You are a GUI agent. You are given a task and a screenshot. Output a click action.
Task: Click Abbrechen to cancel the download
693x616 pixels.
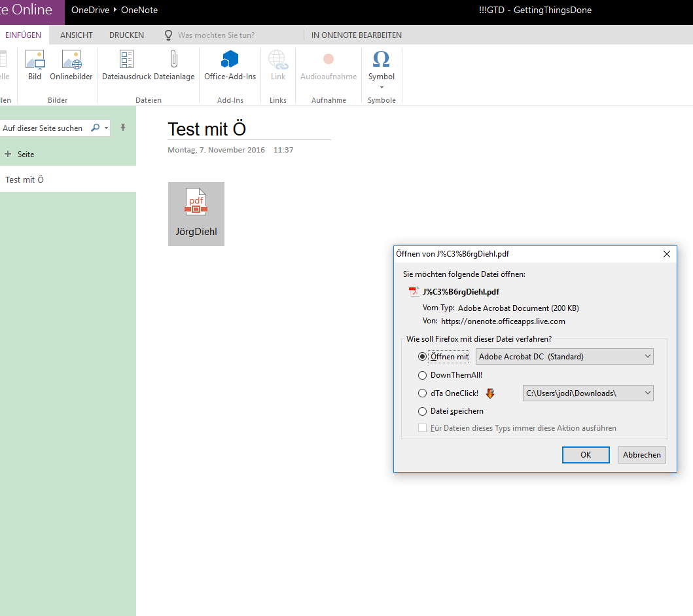click(x=641, y=455)
